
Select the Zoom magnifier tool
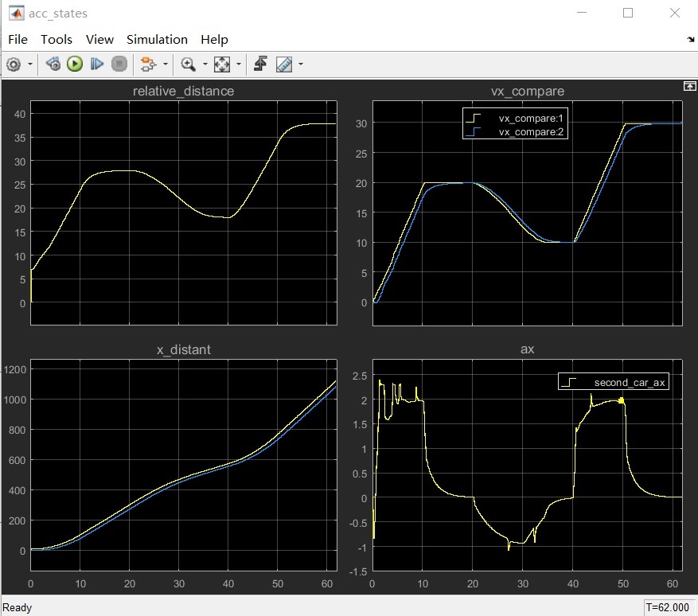189,64
